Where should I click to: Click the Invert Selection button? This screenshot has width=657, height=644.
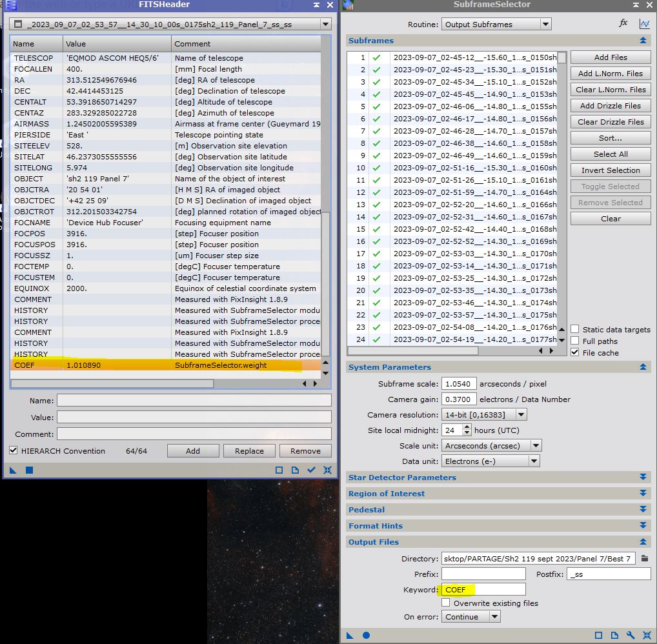tap(611, 170)
